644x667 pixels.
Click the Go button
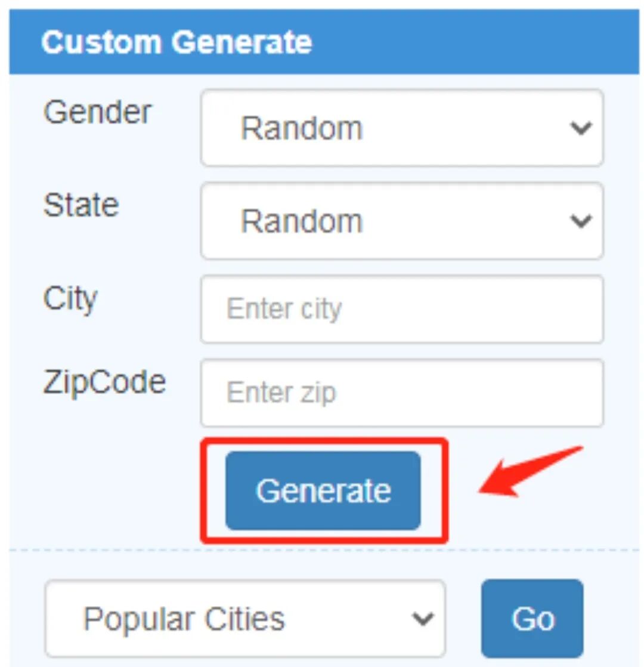(x=532, y=619)
